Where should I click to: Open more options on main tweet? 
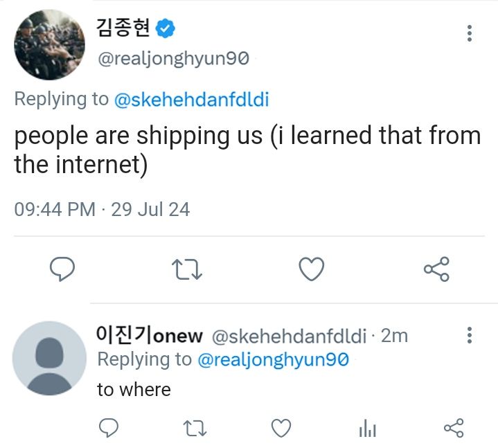point(470,33)
